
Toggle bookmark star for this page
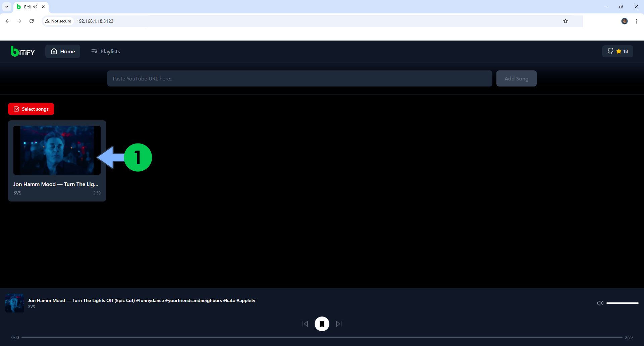tap(566, 21)
